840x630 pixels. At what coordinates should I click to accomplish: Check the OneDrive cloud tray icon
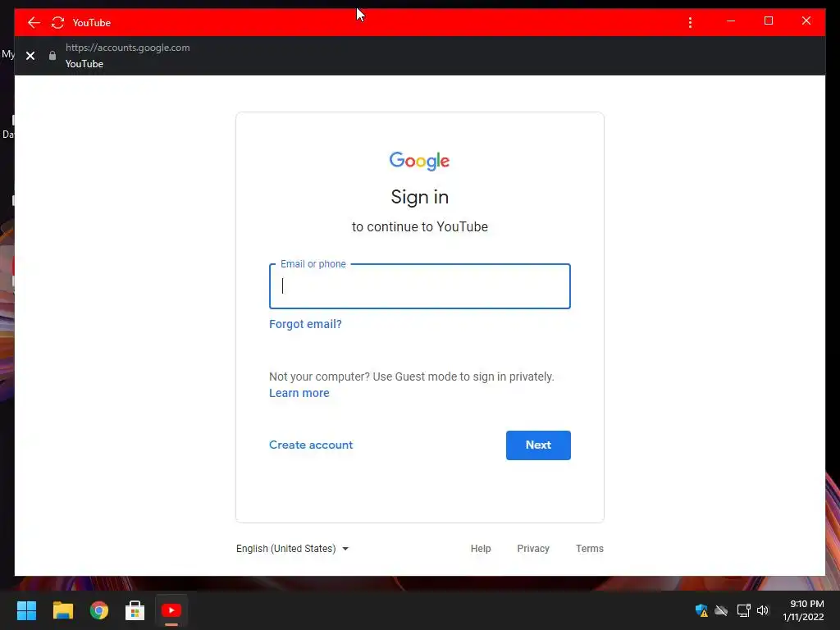tap(722, 610)
